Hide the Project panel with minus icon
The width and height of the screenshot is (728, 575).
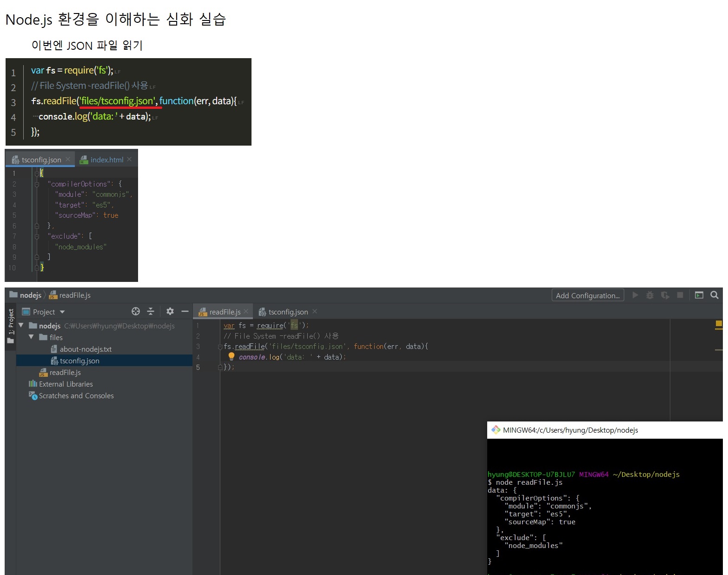pyautogui.click(x=185, y=311)
